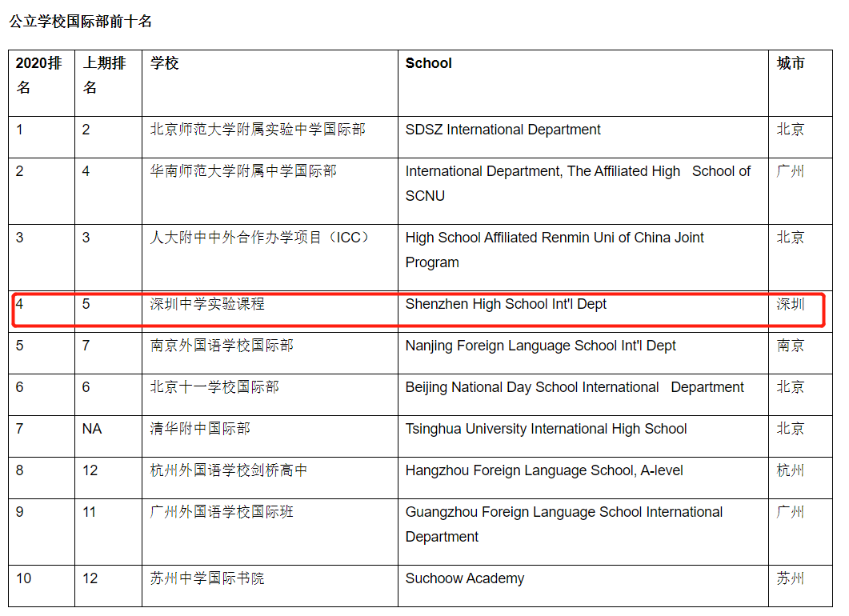Click the Suchoow Academy cell
Screen dimensions: 849x616
[464, 578]
